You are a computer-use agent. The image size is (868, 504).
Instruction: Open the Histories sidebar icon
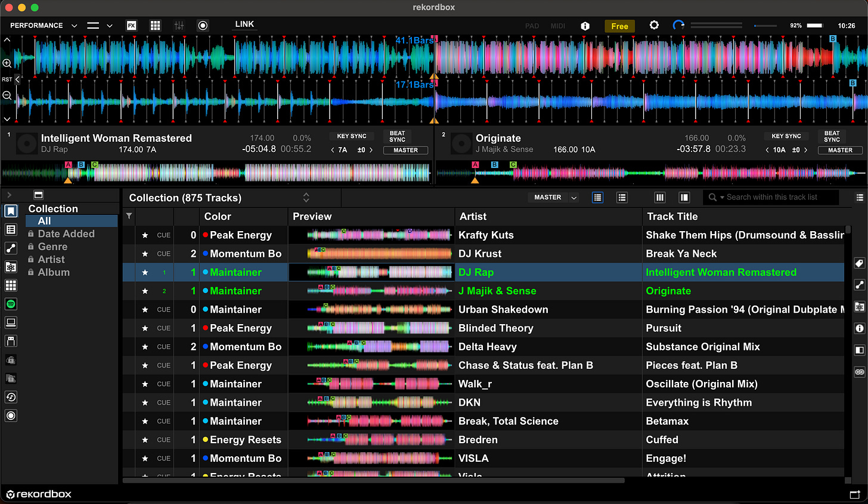tap(11, 397)
